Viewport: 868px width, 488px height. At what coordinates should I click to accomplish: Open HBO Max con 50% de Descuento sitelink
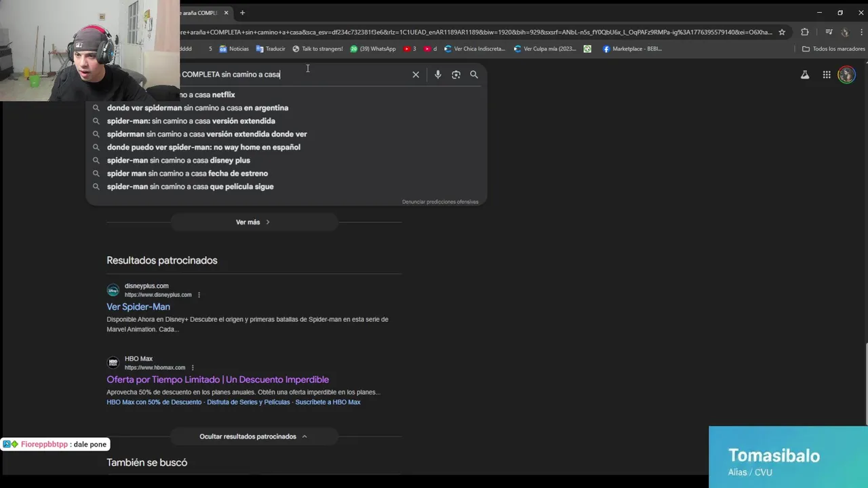(154, 402)
